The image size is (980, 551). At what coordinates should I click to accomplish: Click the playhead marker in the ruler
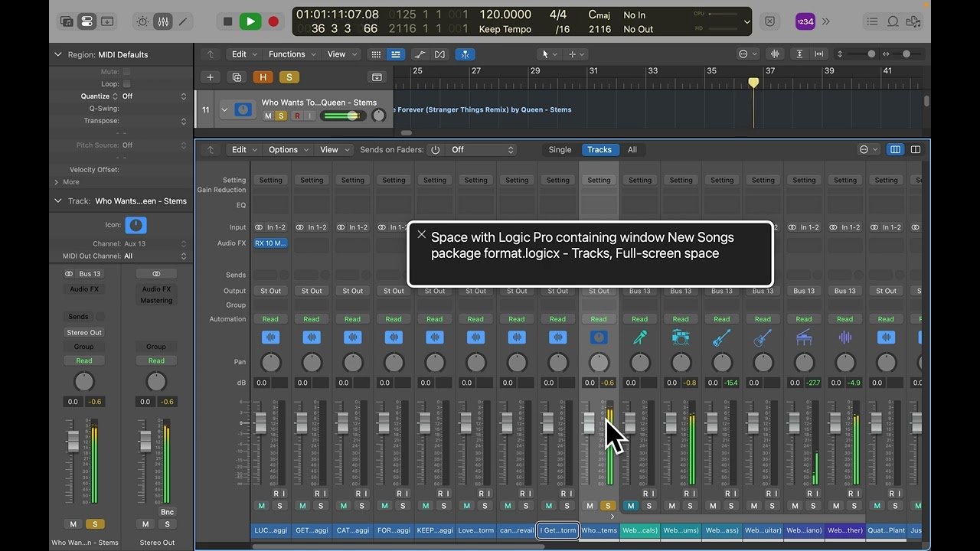pyautogui.click(x=753, y=83)
